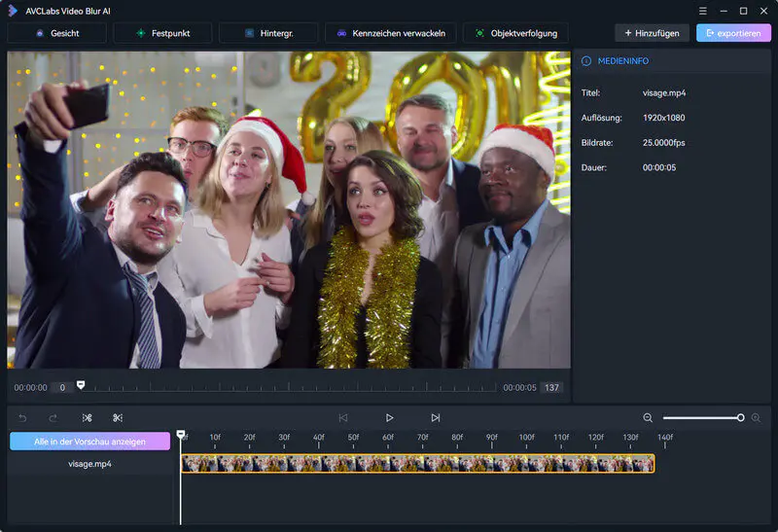The image size is (778, 532).
Task: Switch to Hintergr. background blur
Action: coord(268,33)
